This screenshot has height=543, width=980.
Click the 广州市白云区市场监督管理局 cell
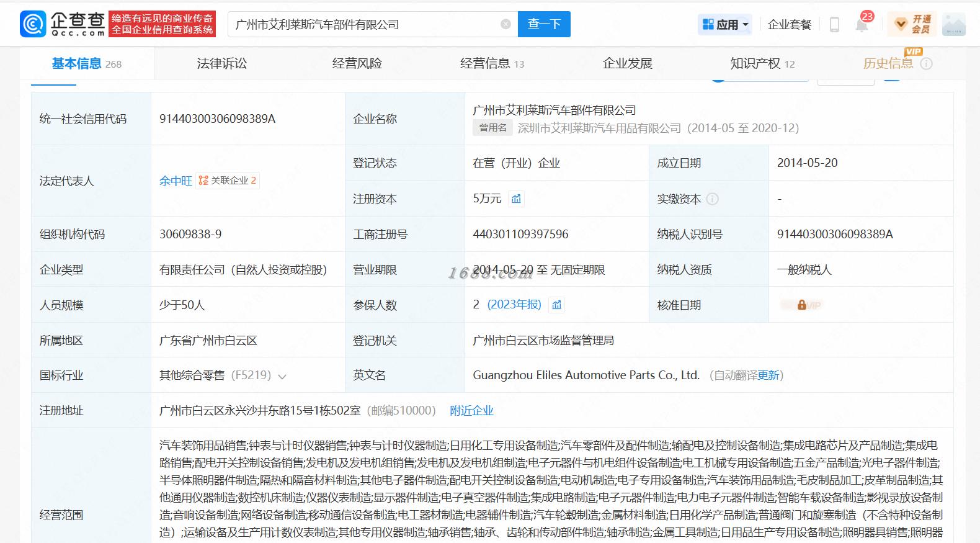tap(543, 340)
